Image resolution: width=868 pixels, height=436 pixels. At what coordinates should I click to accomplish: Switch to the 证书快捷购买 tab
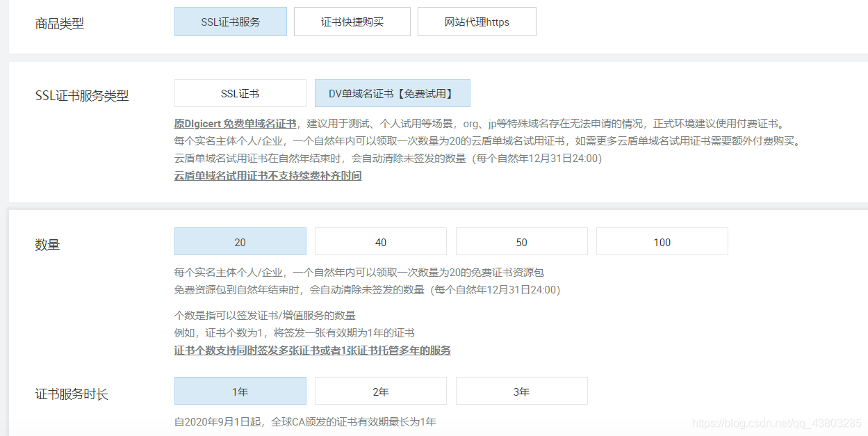tap(352, 22)
